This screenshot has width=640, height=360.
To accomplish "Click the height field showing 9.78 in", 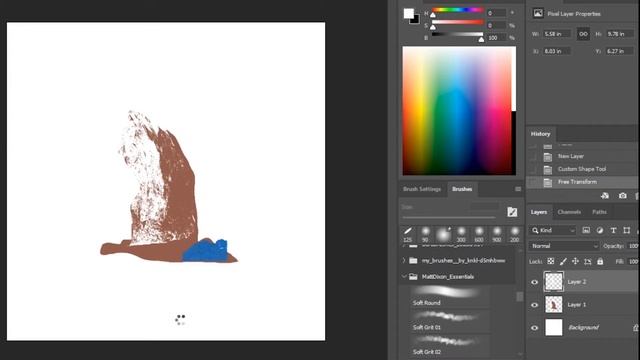I will (620, 34).
